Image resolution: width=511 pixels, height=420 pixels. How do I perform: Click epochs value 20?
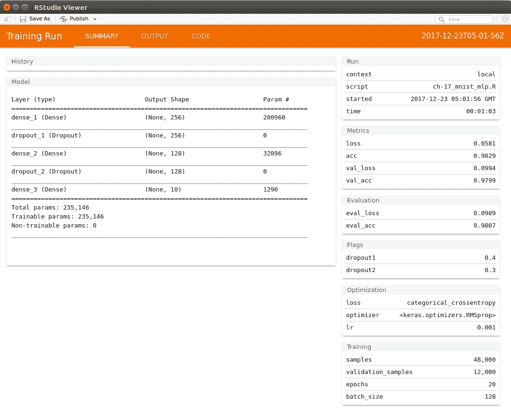point(492,384)
